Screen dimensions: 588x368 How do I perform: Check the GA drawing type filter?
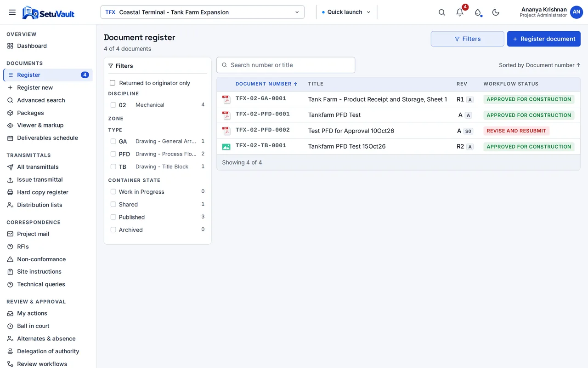tap(113, 141)
